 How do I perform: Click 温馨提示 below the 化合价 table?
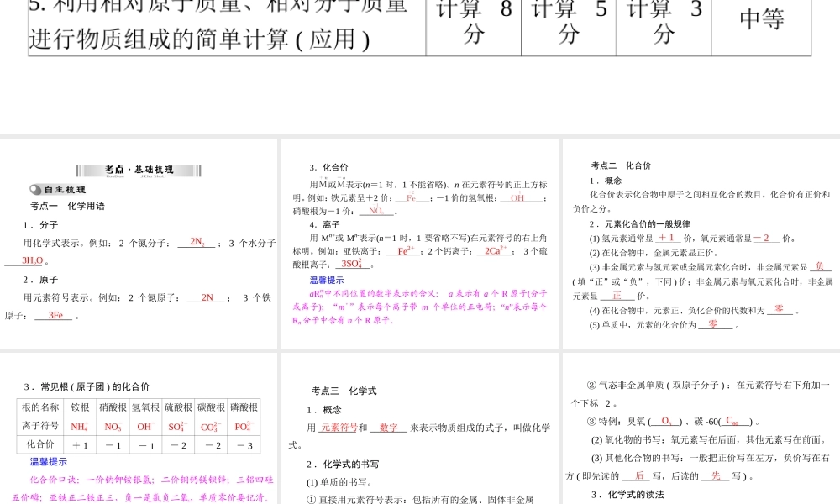point(48,462)
